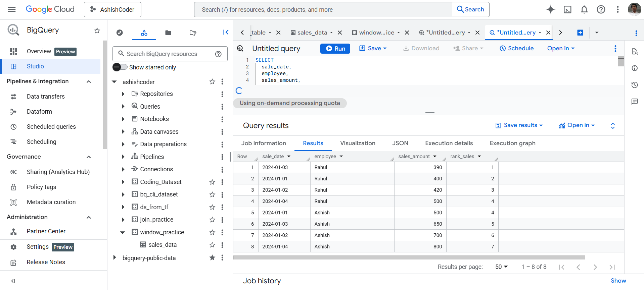Switch to Visualization tab

tap(358, 143)
